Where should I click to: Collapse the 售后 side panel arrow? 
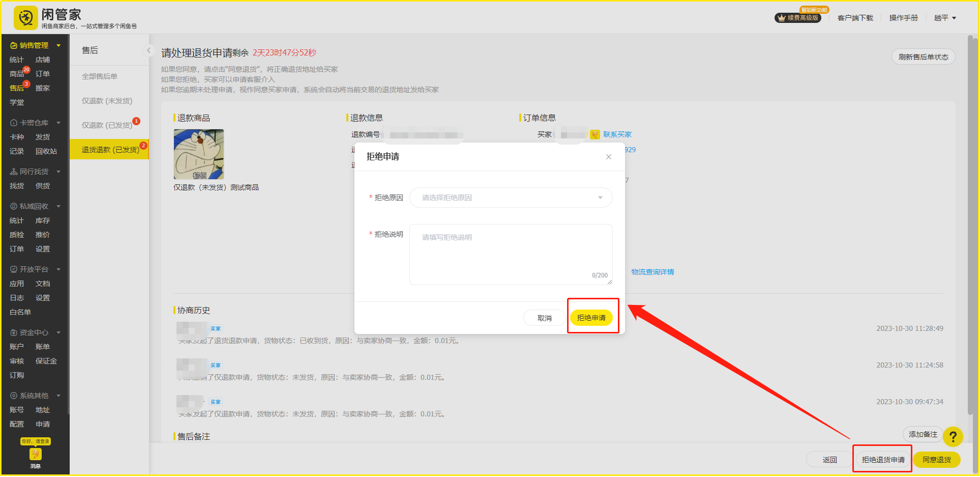pyautogui.click(x=149, y=50)
